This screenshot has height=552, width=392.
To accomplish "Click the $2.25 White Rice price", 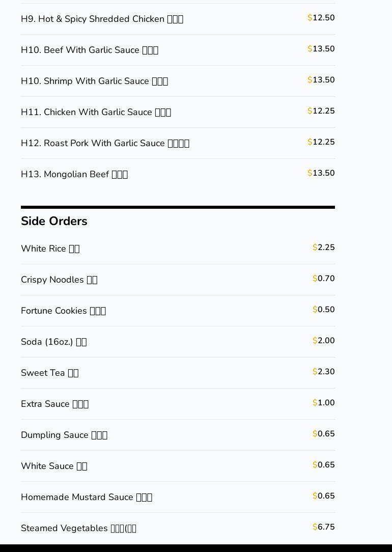I will [x=324, y=247].
